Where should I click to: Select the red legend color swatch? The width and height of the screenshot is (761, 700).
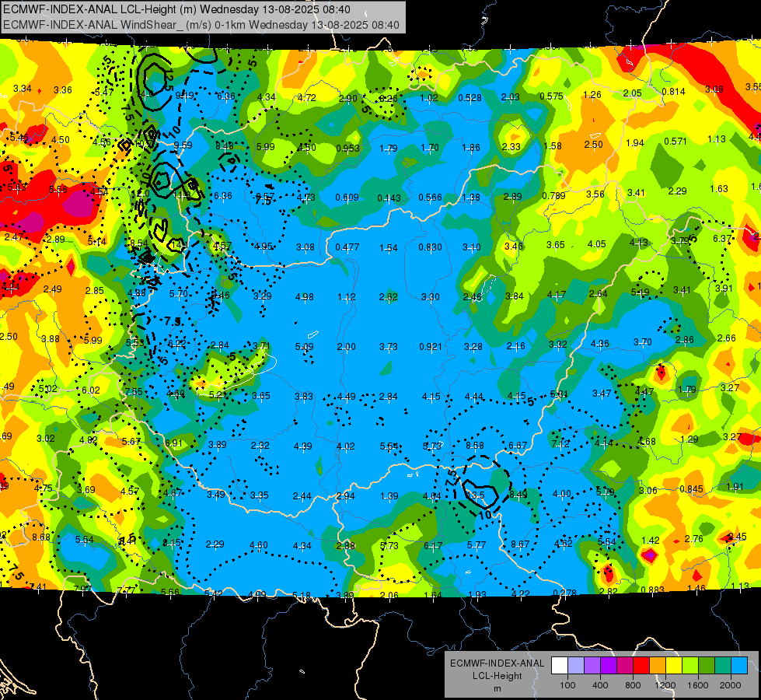click(641, 666)
